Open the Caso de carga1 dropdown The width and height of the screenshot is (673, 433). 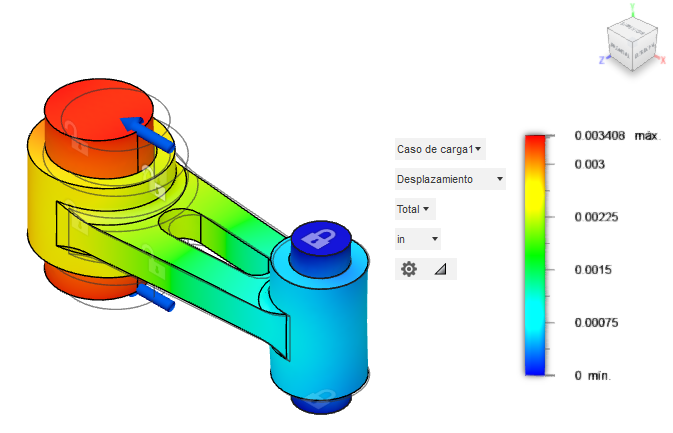click(x=440, y=149)
